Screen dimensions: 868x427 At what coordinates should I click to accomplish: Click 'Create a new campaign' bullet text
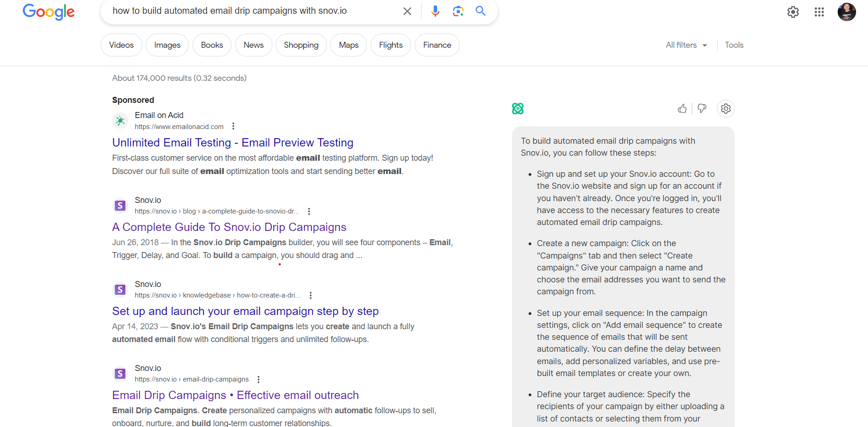click(631, 267)
